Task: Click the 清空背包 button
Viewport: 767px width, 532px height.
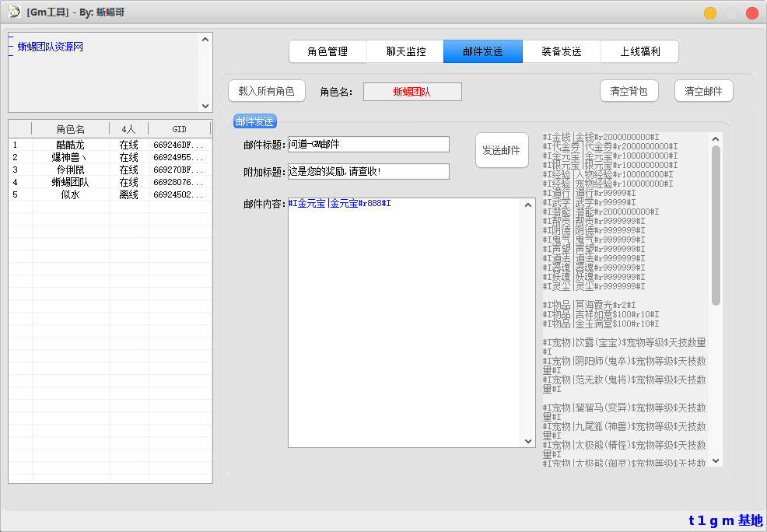Action: click(629, 91)
